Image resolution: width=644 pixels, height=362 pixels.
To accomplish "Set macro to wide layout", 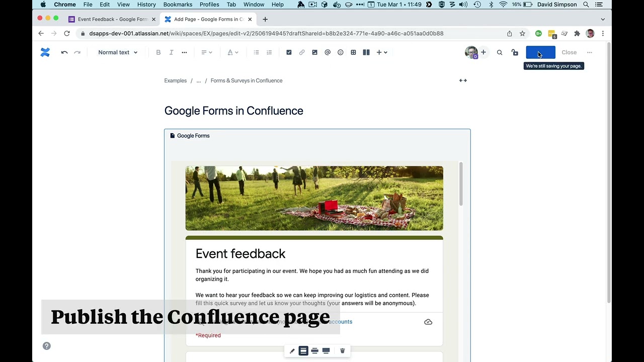I will [315, 351].
